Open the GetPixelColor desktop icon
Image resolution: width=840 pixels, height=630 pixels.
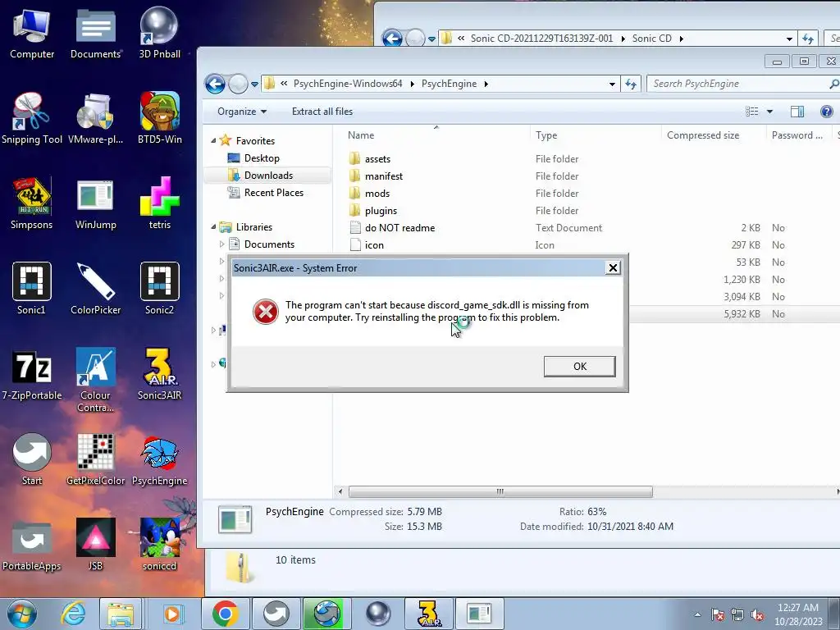pyautogui.click(x=95, y=459)
